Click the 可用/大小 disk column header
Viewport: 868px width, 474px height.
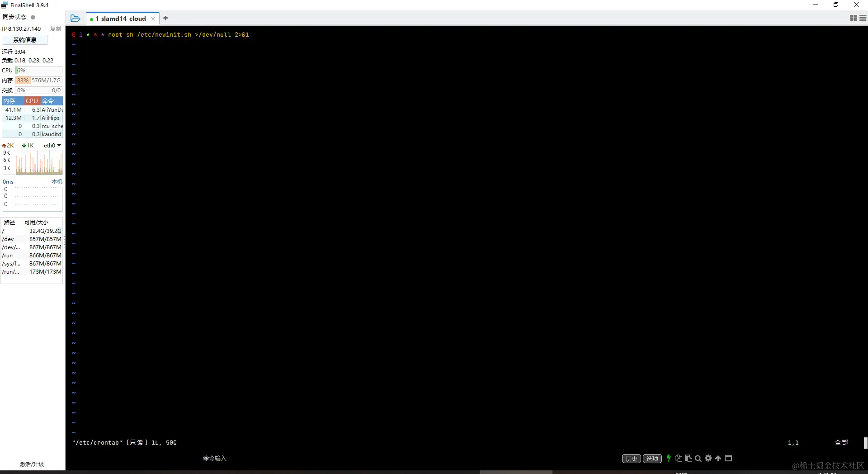[36, 222]
